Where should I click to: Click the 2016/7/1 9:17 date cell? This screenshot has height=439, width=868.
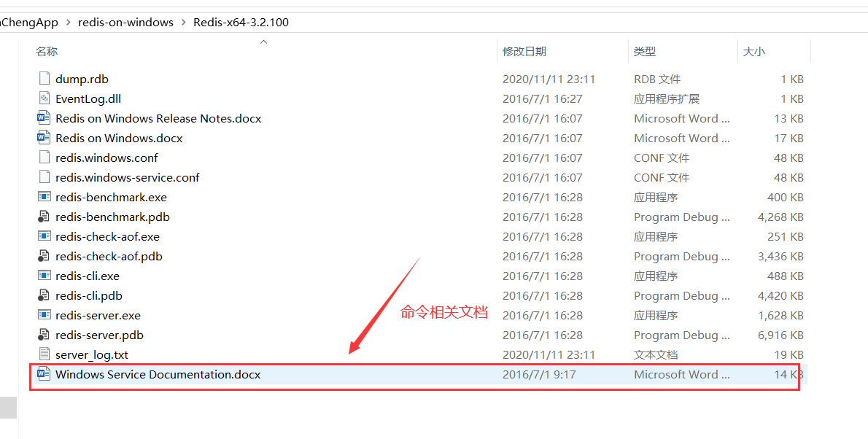[x=539, y=374]
